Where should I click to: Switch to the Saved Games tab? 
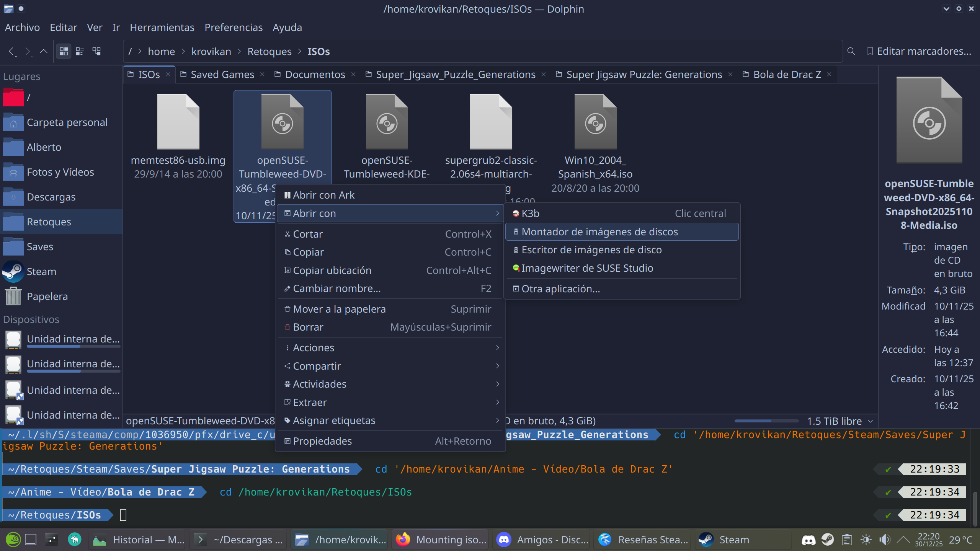point(222,75)
